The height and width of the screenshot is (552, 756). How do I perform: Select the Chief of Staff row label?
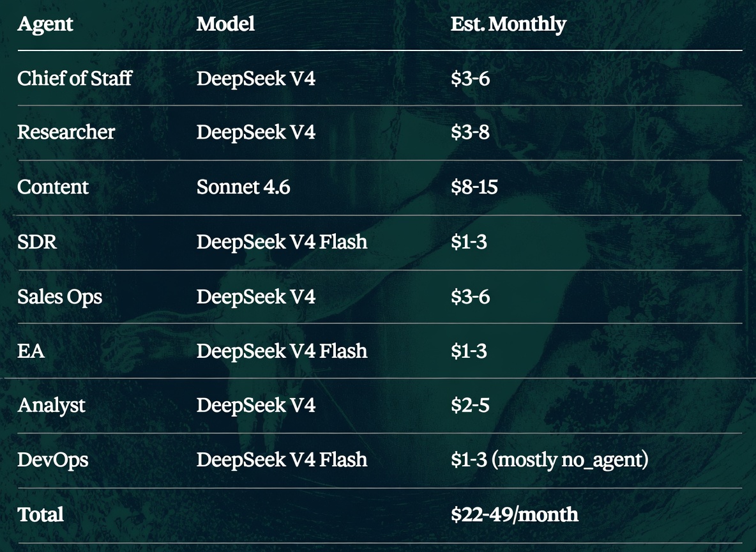(75, 78)
